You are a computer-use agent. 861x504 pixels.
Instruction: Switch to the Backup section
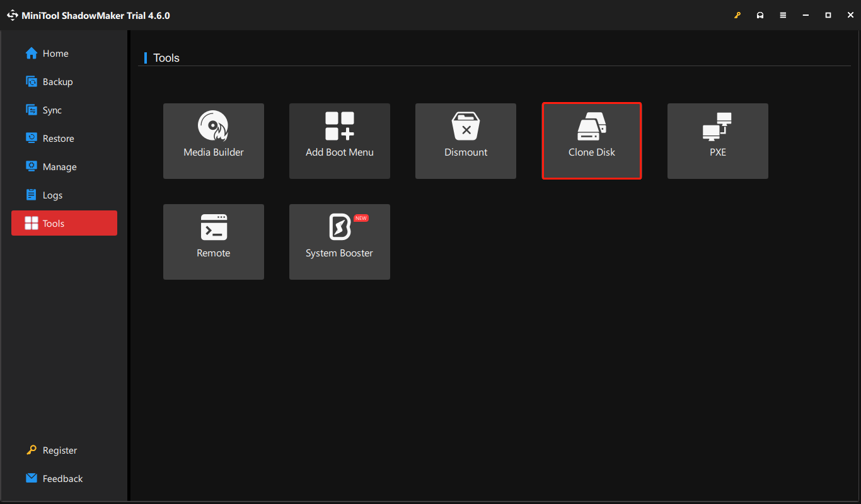point(64,82)
